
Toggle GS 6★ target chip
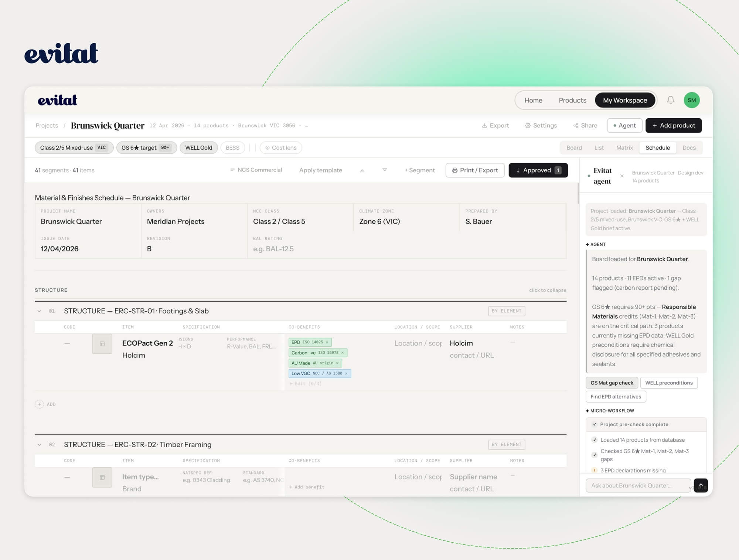click(146, 147)
